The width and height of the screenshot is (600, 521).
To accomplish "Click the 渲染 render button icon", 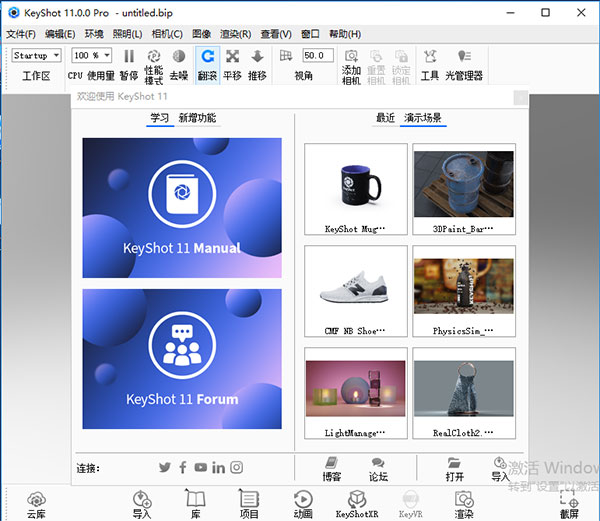I will (x=464, y=499).
